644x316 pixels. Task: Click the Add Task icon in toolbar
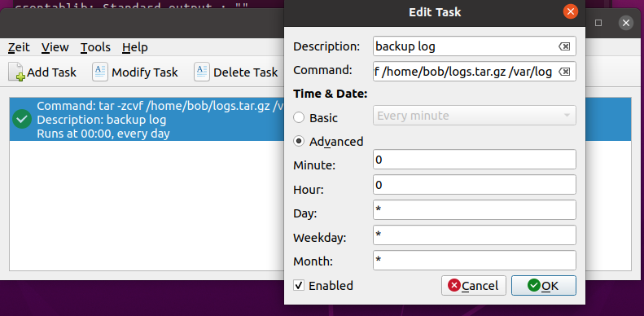pyautogui.click(x=16, y=72)
